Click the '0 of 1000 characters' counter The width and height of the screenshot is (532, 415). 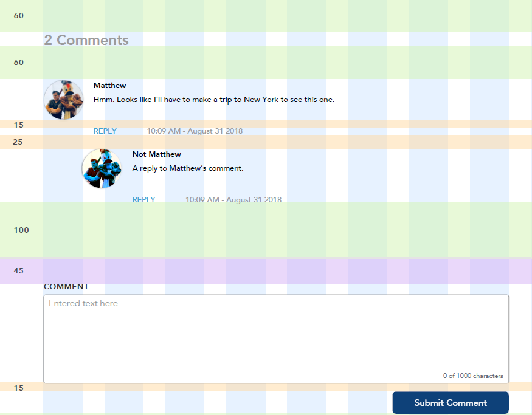point(473,376)
